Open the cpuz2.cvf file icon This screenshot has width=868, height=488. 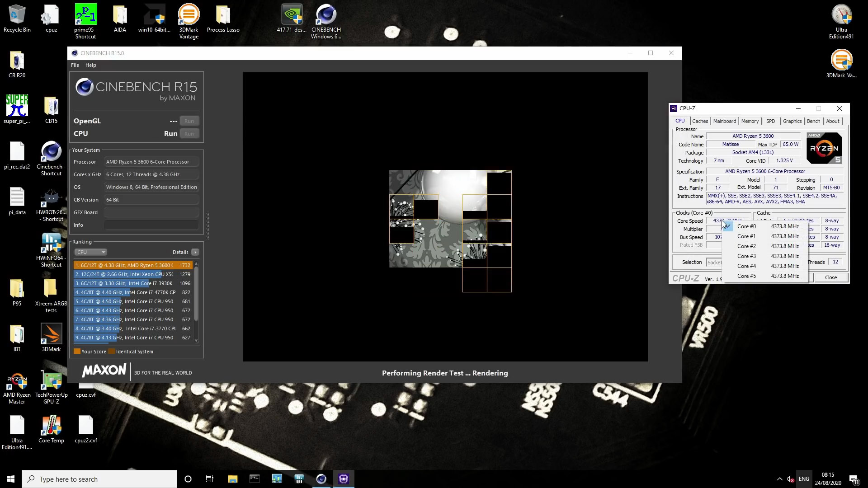click(x=85, y=429)
